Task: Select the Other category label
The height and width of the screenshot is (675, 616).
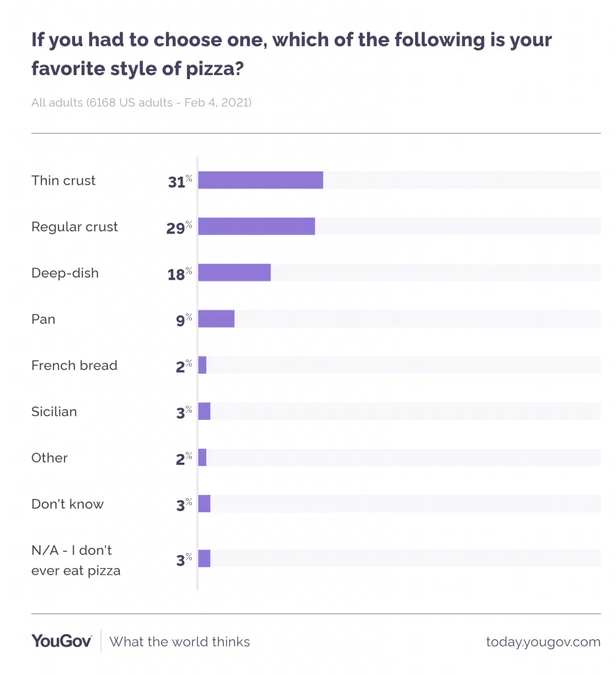Action: click(x=49, y=457)
